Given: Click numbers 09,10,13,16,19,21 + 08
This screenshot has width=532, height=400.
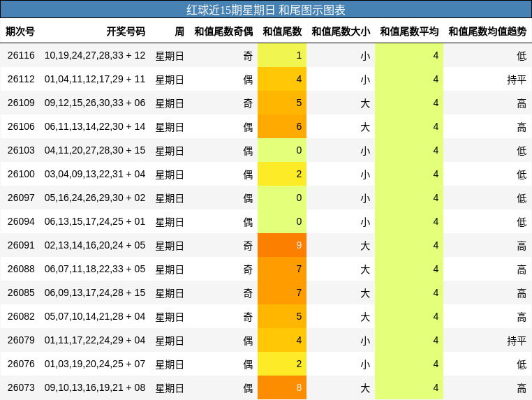Looking at the screenshot, I should click(x=95, y=388).
